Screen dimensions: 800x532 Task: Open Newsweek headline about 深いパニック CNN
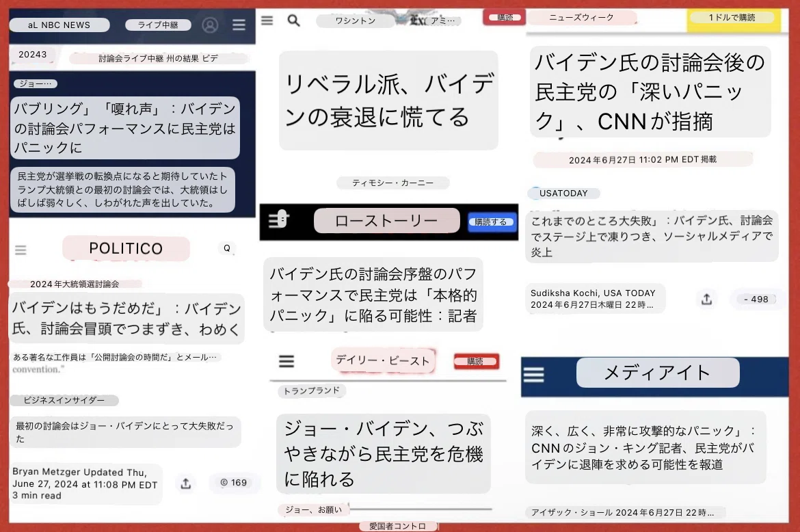coord(650,92)
